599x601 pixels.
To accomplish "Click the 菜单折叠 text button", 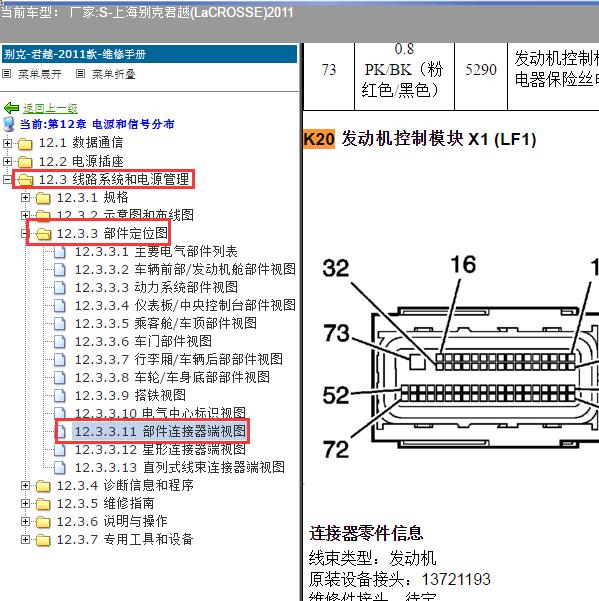I will (x=114, y=74).
